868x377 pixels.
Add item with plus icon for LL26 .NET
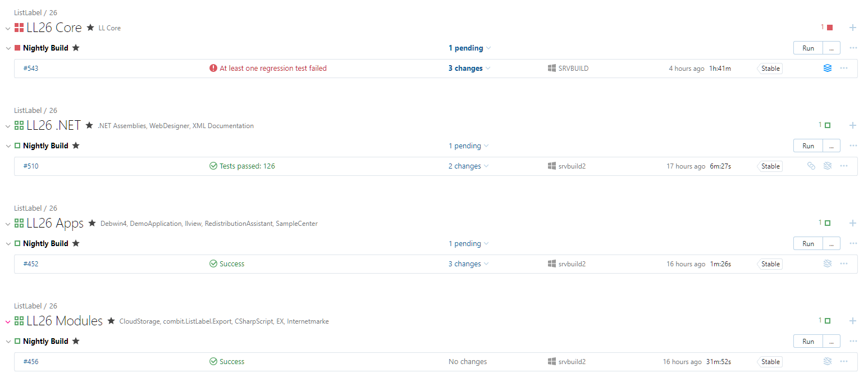click(853, 125)
